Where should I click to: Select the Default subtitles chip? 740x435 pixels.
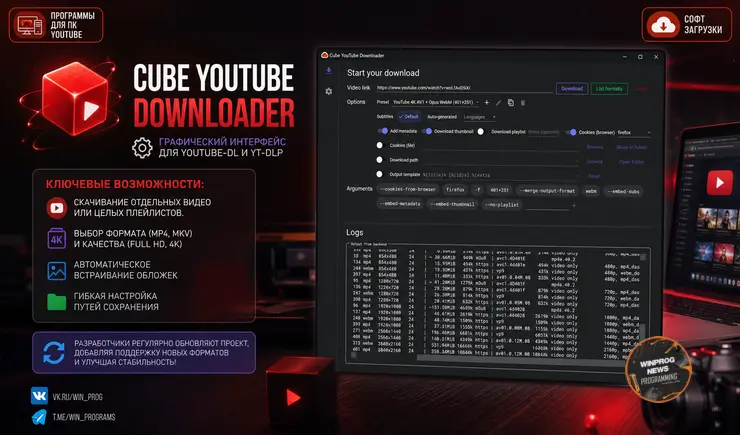[x=409, y=117]
